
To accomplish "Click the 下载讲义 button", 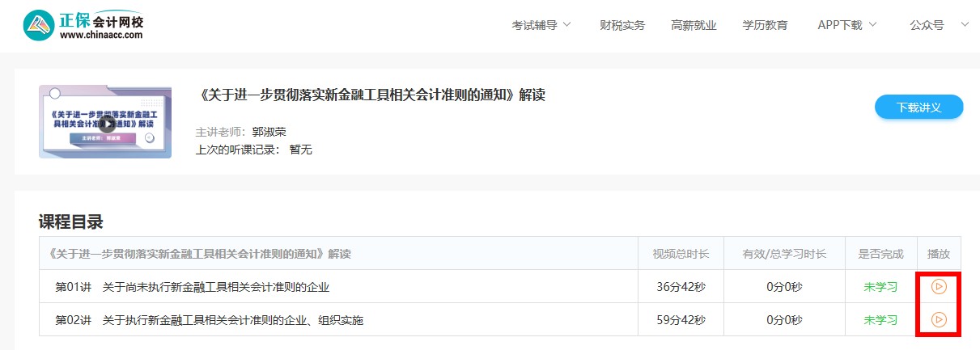I will coord(918,107).
